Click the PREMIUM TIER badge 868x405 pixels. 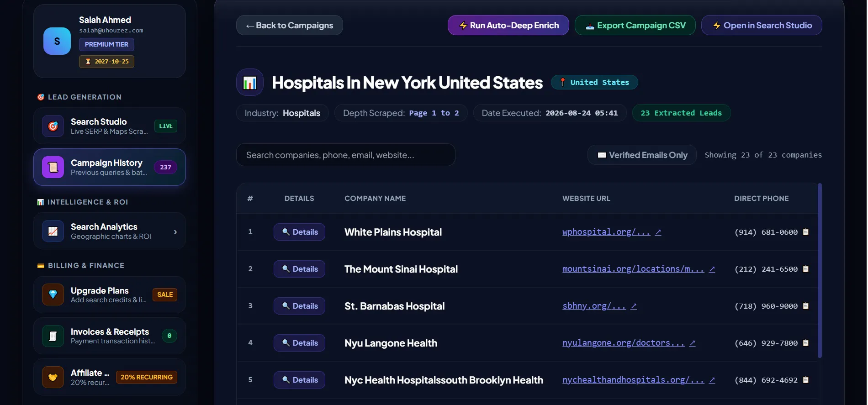coord(106,44)
